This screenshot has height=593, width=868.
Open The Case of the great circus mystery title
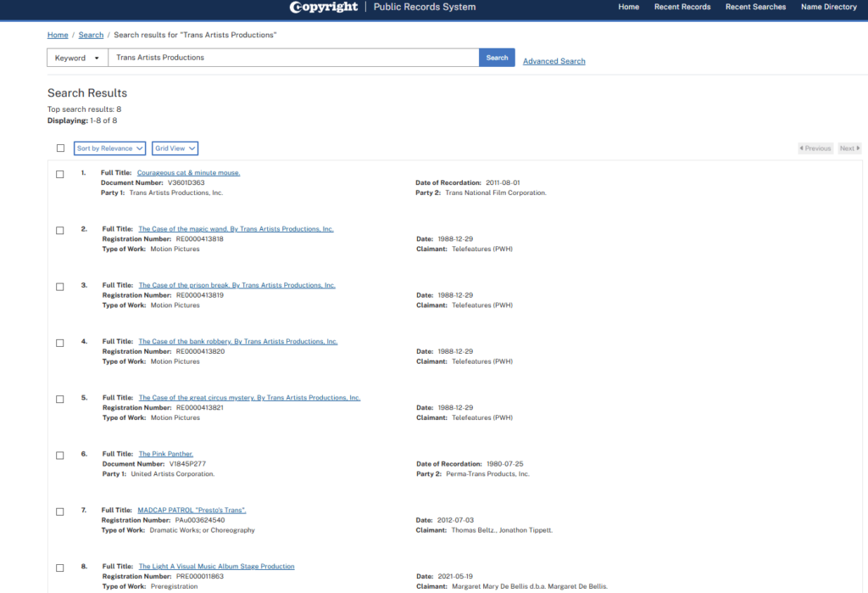[250, 398]
